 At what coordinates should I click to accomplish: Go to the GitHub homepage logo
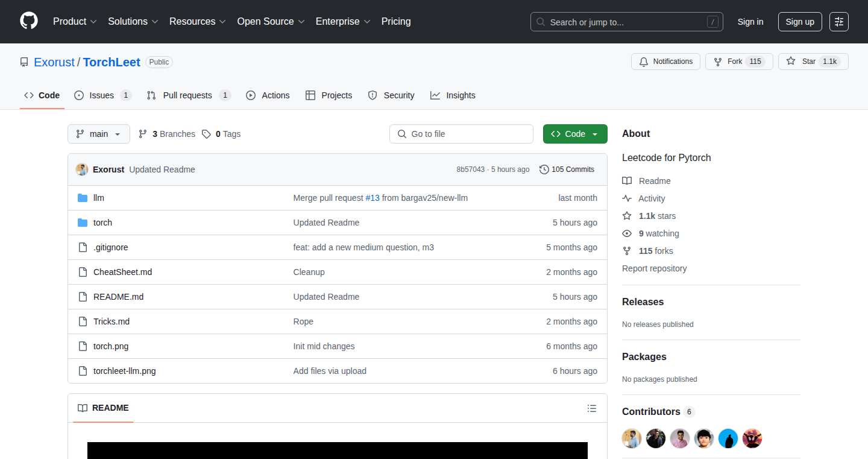[x=29, y=21]
